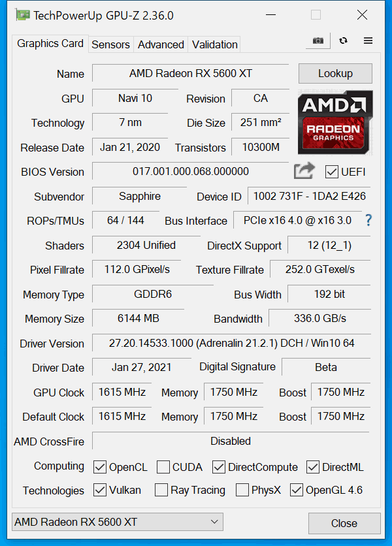The width and height of the screenshot is (392, 546).
Task: Click the share BIOS export icon
Action: pos(304,171)
